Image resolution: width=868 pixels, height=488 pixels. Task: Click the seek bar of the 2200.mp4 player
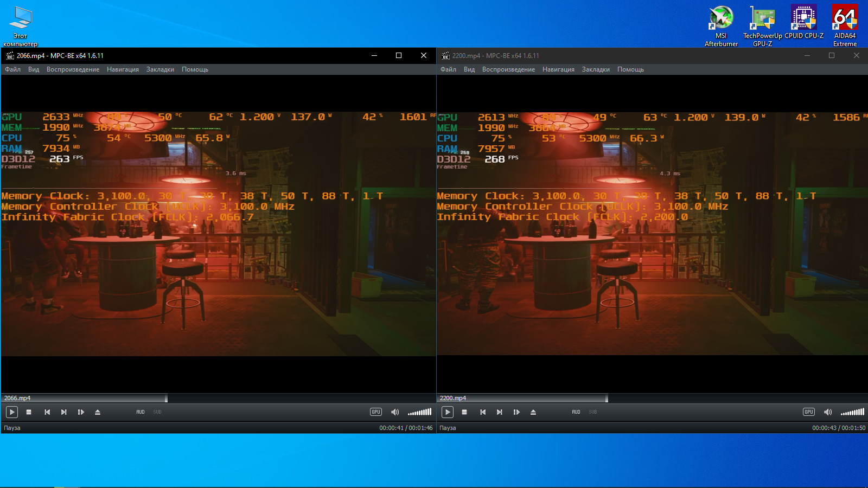point(652,399)
